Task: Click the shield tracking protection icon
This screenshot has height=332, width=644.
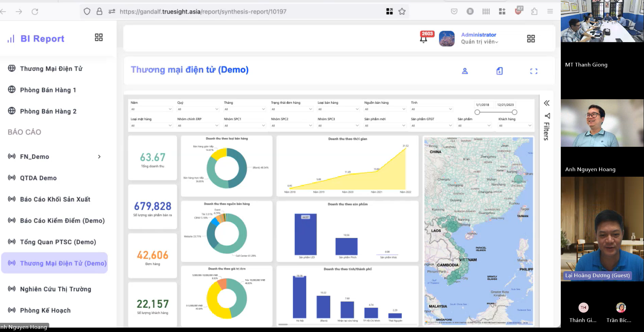Action: pos(87,12)
